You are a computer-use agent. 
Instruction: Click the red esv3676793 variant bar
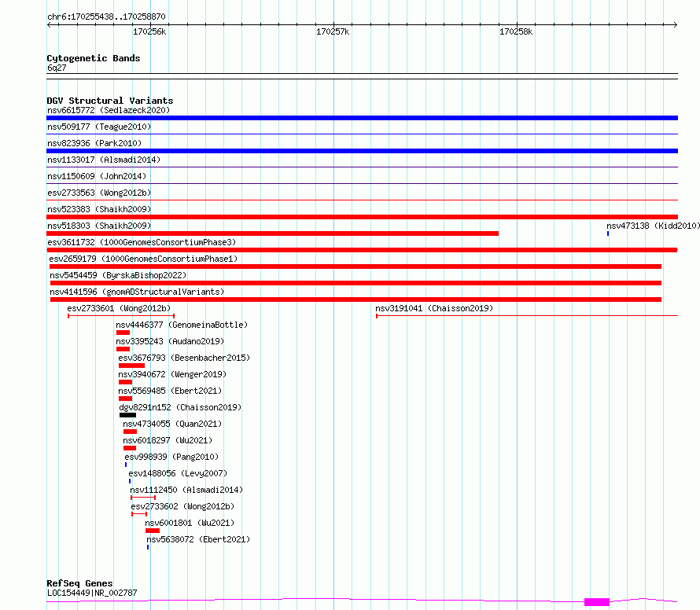131,366
